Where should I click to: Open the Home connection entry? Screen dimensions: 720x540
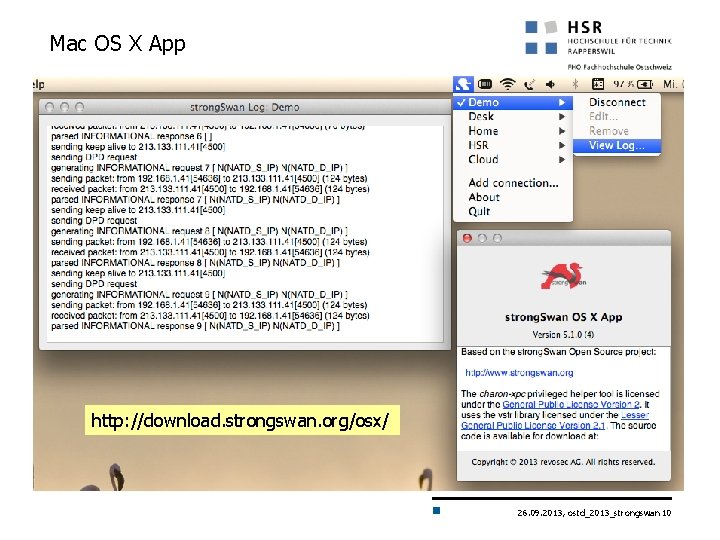tap(512, 131)
